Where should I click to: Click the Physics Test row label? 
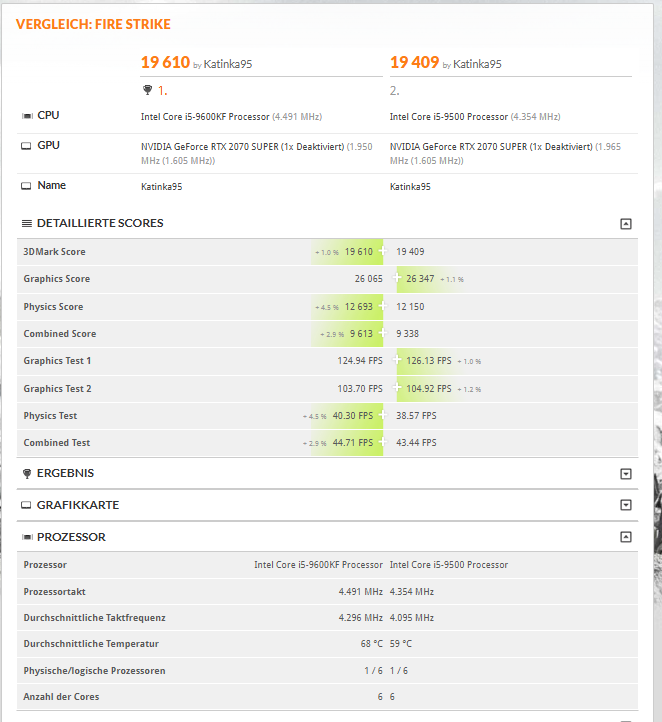point(50,415)
